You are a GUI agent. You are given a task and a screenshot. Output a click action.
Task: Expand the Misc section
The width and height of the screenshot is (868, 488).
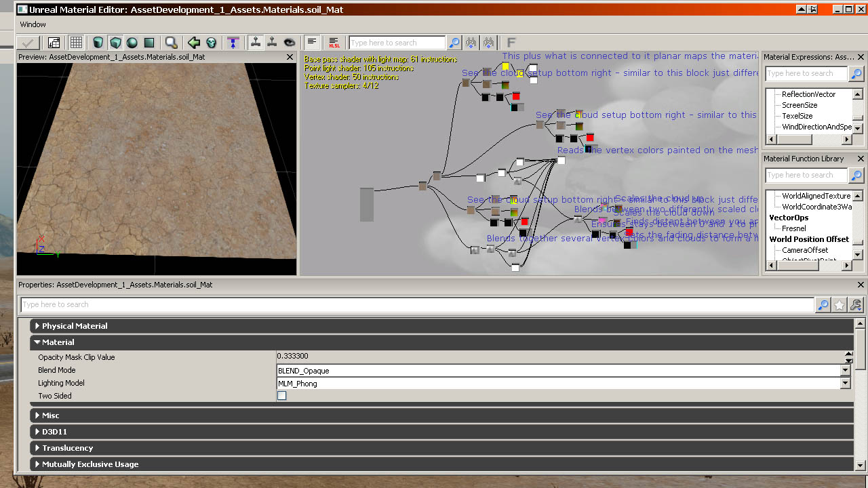click(x=441, y=415)
